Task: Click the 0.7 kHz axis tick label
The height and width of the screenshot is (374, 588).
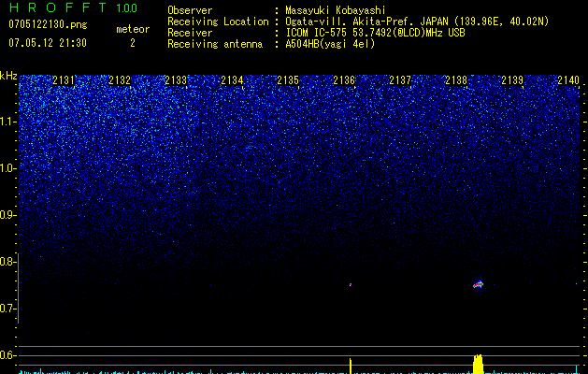Action: [7, 309]
